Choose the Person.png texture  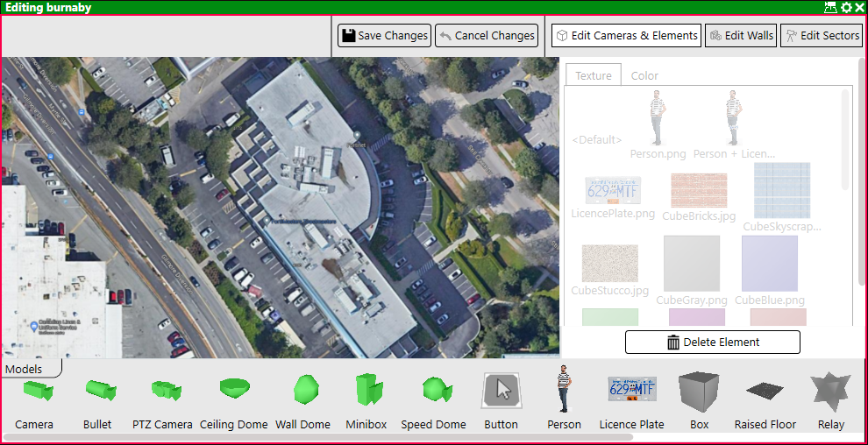(x=658, y=125)
